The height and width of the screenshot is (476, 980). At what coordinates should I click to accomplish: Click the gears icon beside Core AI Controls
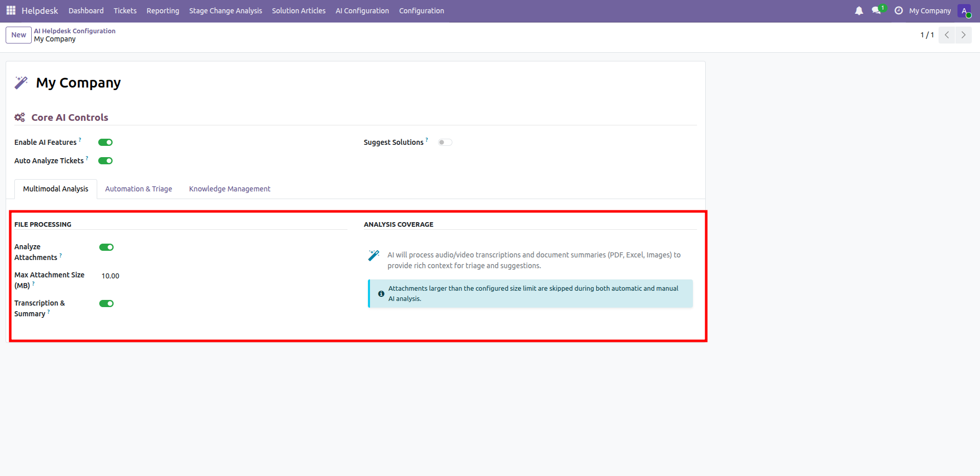19,117
